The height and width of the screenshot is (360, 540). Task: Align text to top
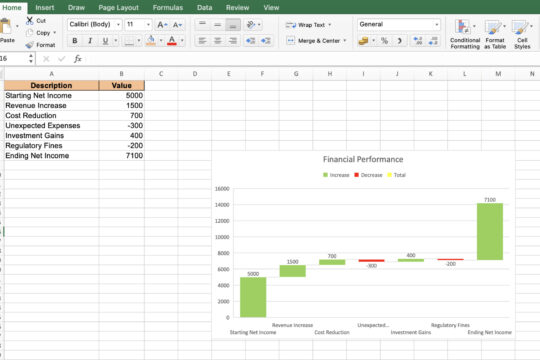pos(202,24)
